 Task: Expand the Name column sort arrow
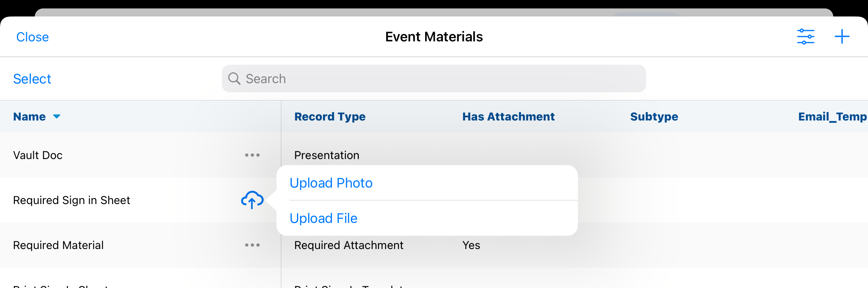(x=57, y=116)
